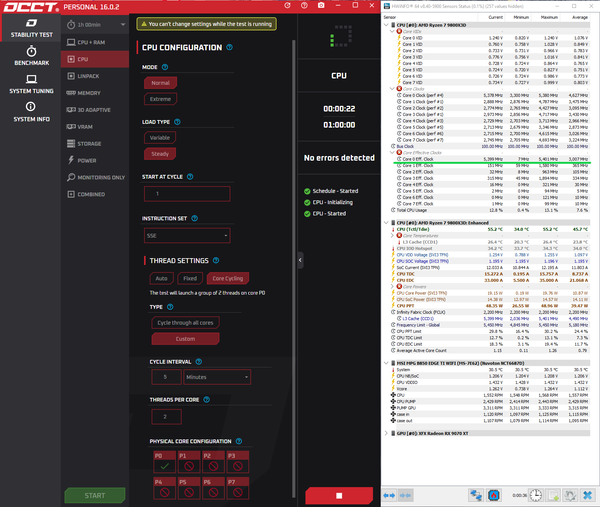600x507 pixels.
Task: Click the screenshot camera icon in OCCT title bar
Action: click(321, 5)
